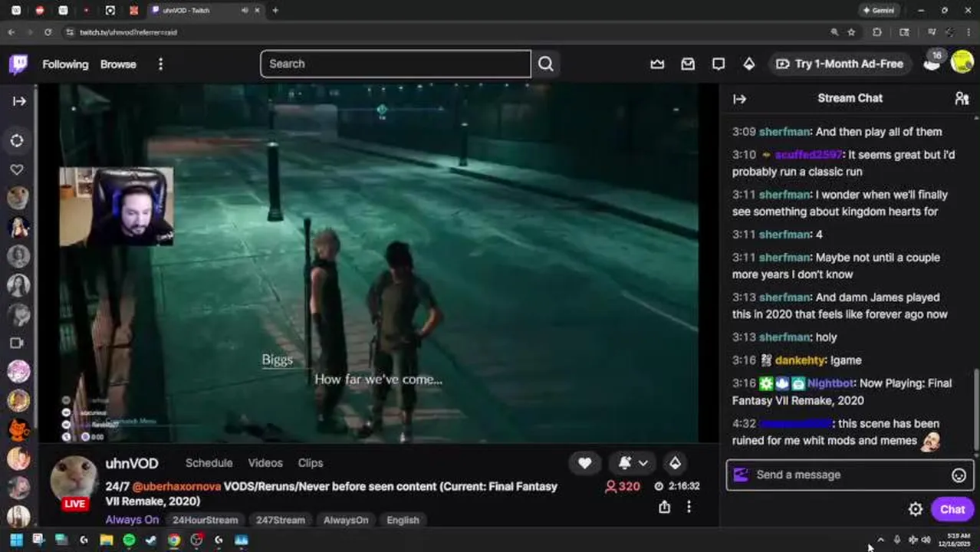Show hidden system tray icons chevron
The image size is (980, 552).
pos(880,540)
